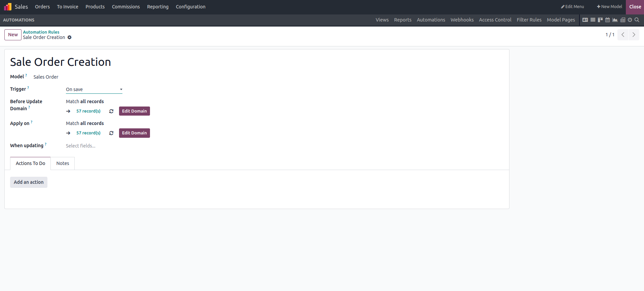Open the To Invoice menu

coord(68,7)
